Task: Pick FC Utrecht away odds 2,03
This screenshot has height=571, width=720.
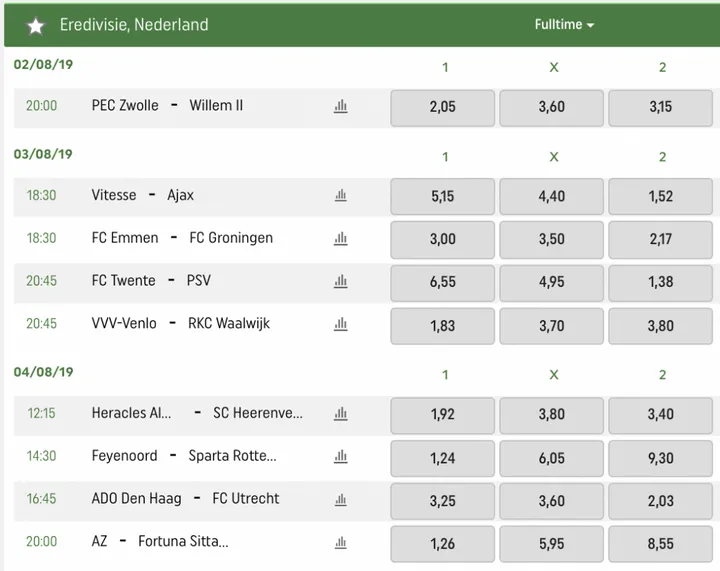Action: (x=660, y=500)
